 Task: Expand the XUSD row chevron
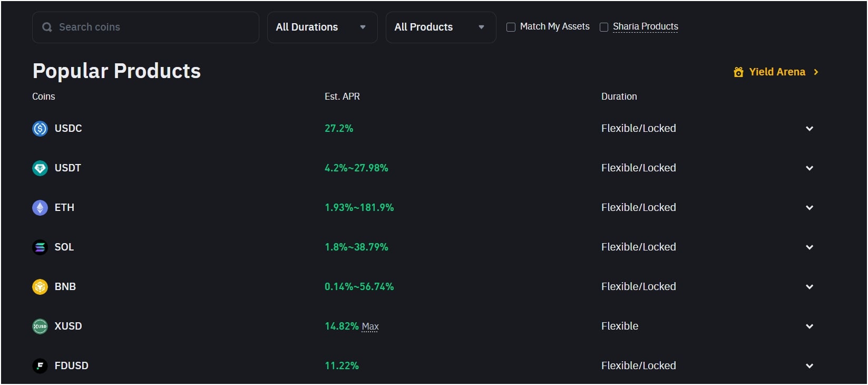810,326
